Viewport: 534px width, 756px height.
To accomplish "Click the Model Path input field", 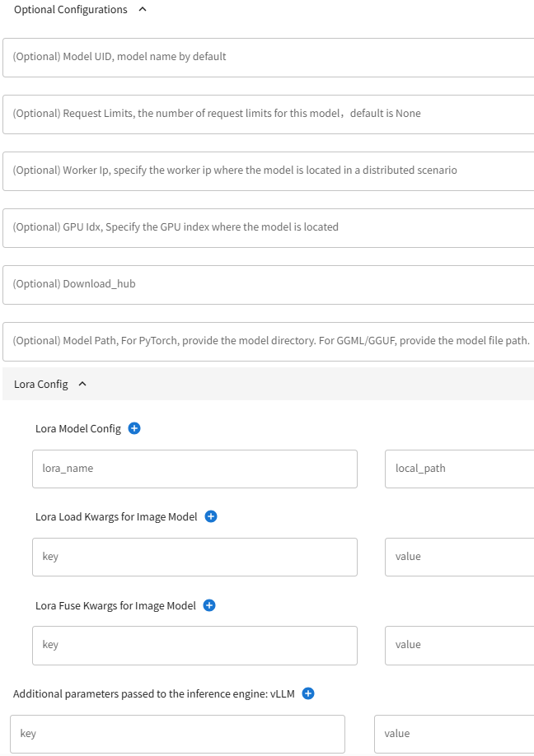I will click(x=268, y=342).
